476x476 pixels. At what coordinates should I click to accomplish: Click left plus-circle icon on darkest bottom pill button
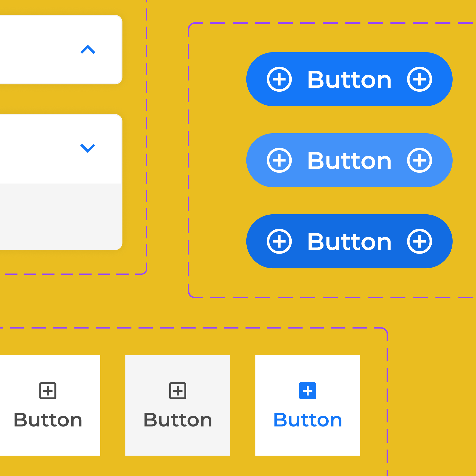tap(279, 241)
